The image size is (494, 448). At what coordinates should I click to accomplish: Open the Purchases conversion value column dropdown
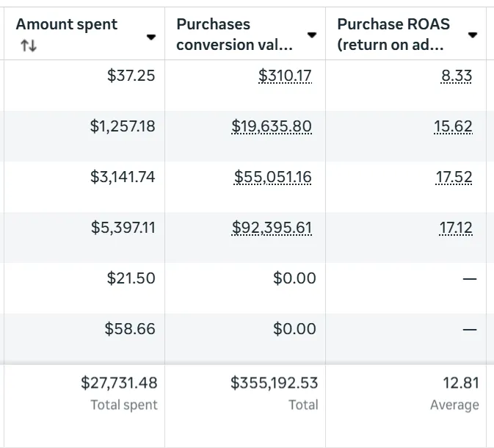(312, 35)
